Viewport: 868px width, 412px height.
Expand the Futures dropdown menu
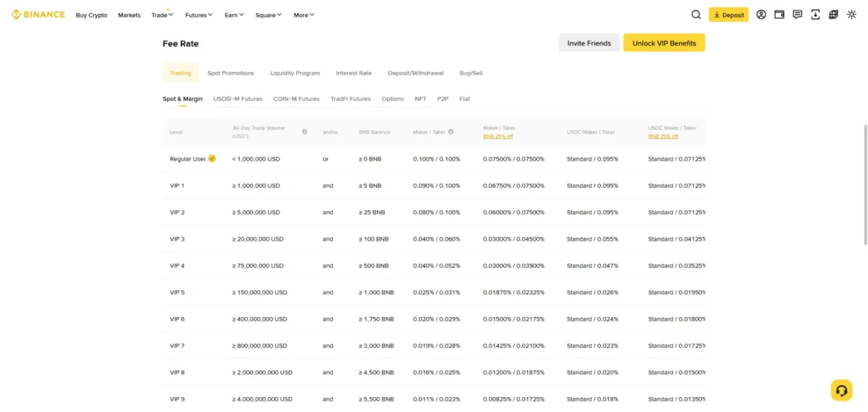point(199,15)
